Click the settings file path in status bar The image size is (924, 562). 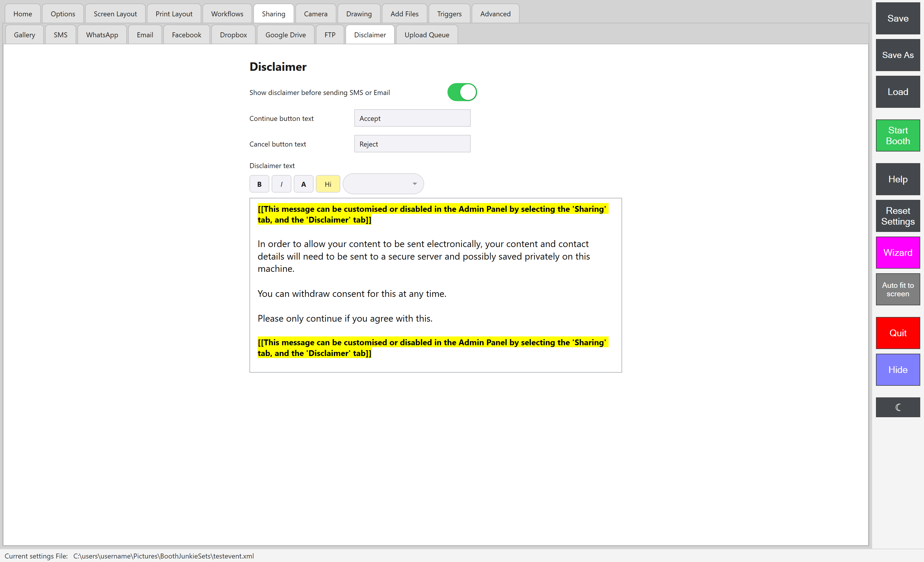pos(164,556)
